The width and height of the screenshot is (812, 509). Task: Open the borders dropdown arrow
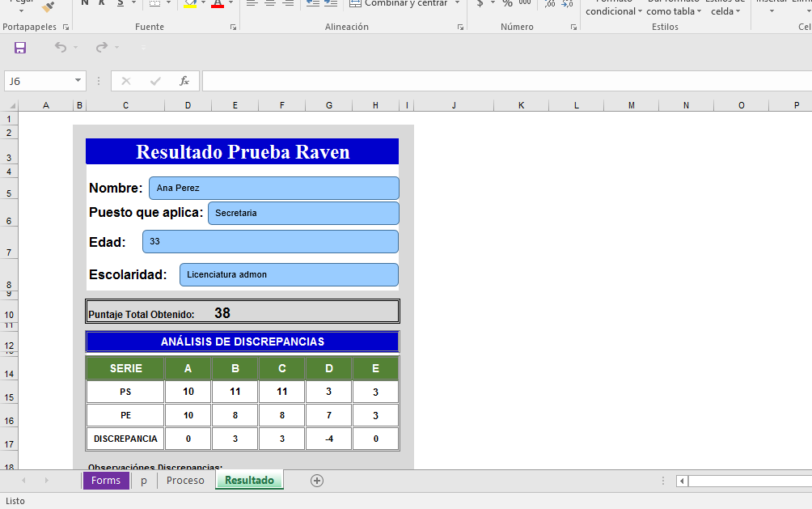[169, 2]
